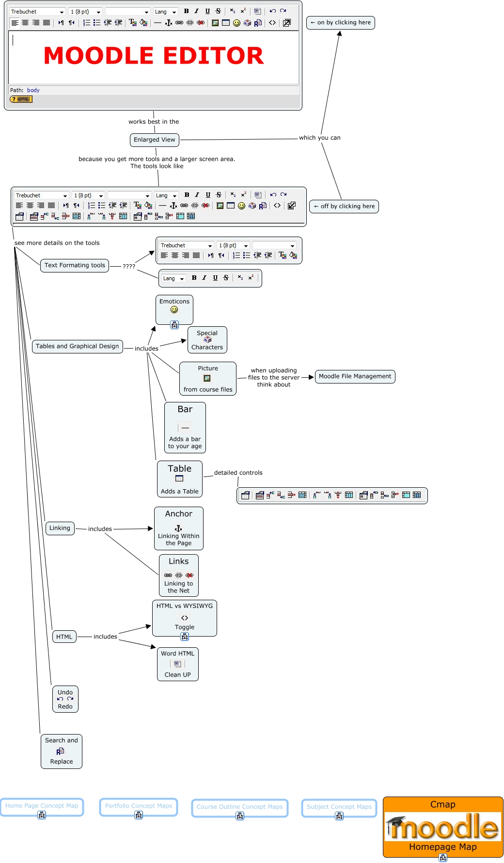Toggle enlarged editor view in the top editor toolbar
The image size is (504, 863).
click(x=287, y=23)
